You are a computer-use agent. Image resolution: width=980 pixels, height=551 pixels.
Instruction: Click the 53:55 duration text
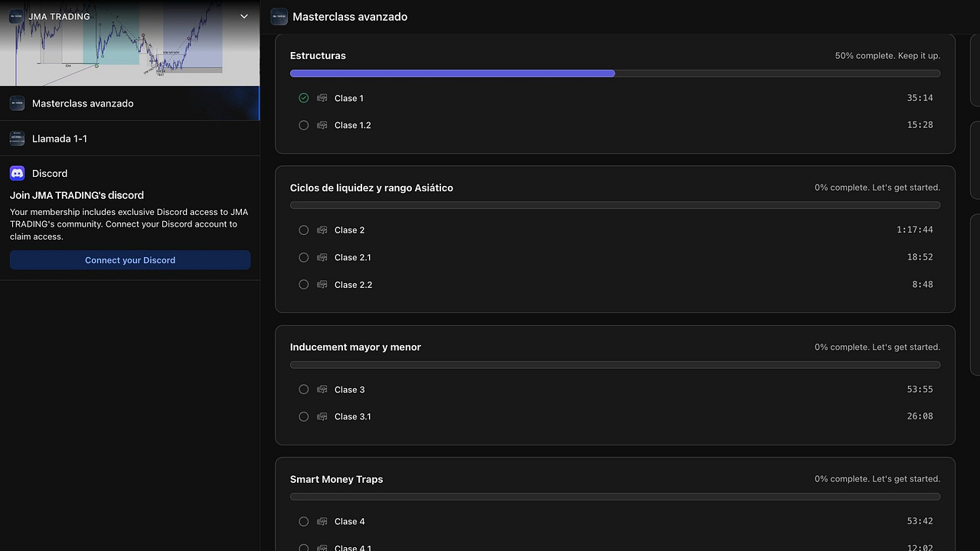point(920,389)
